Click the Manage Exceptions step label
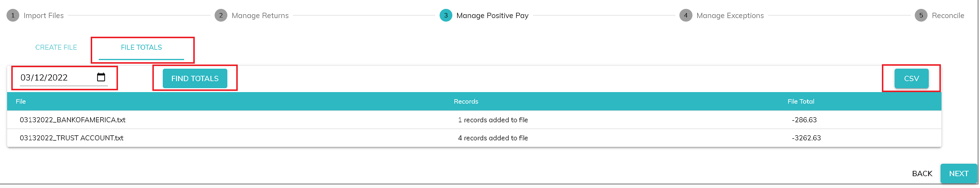Image resolution: width=980 pixels, height=188 pixels. tap(730, 16)
